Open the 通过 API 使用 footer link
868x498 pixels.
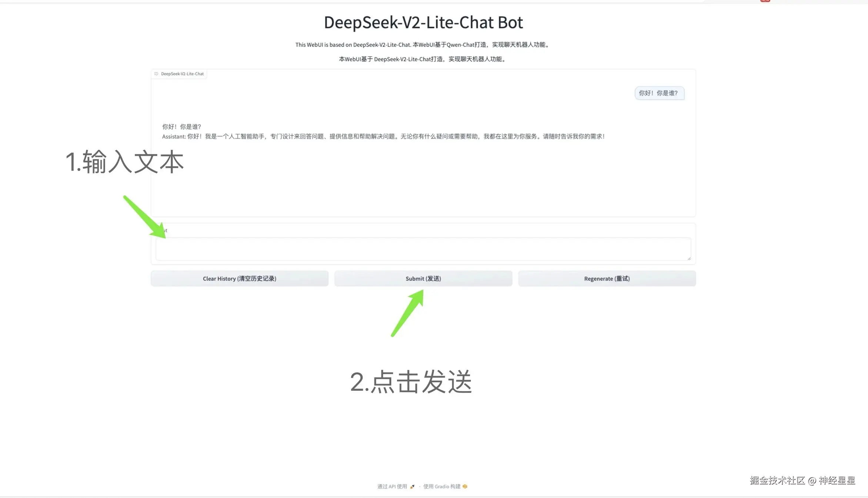393,486
